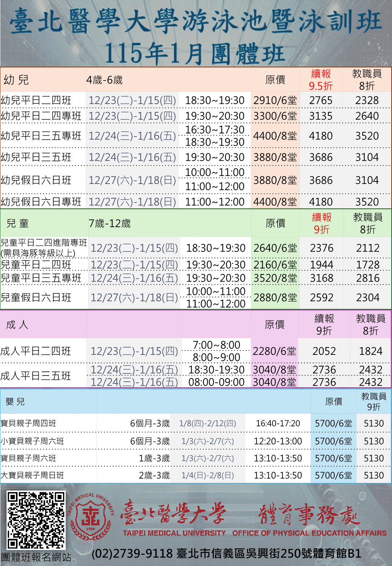Click the 寶貝親子周四班 row label
Viewport: 392px width, 566px height.
point(28,423)
